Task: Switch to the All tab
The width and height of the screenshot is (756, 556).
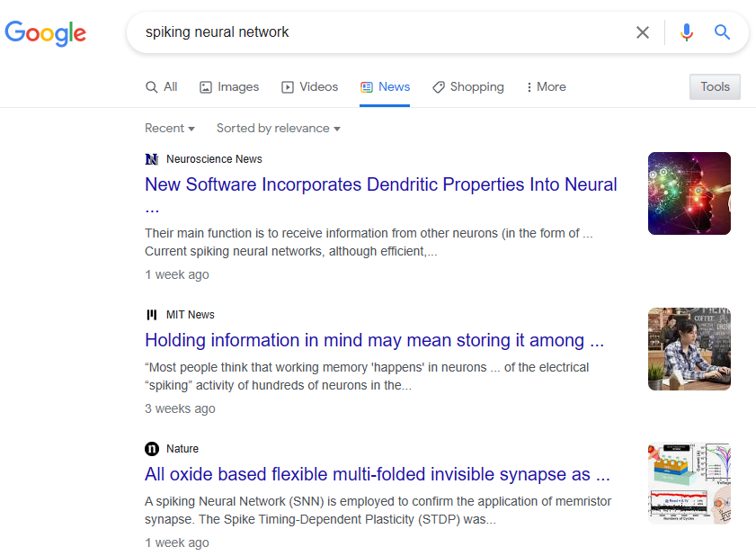Action: (x=162, y=87)
